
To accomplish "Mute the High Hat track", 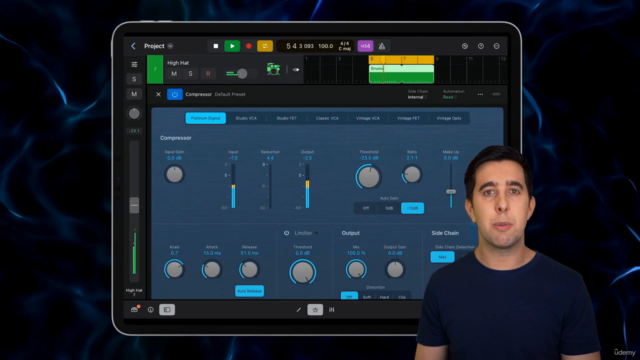I will [x=174, y=74].
